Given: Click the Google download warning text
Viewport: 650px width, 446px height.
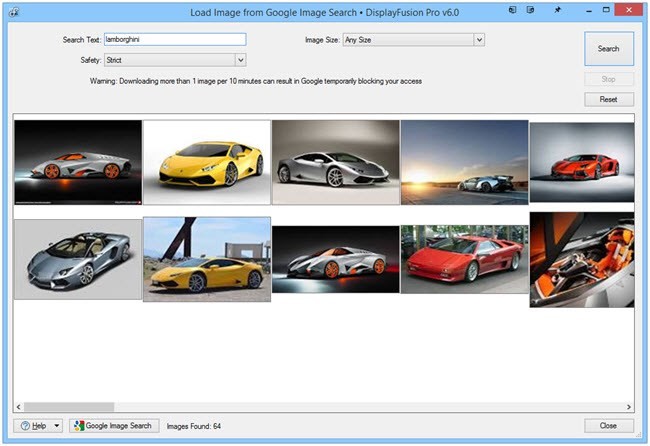Looking at the screenshot, I should (256, 81).
